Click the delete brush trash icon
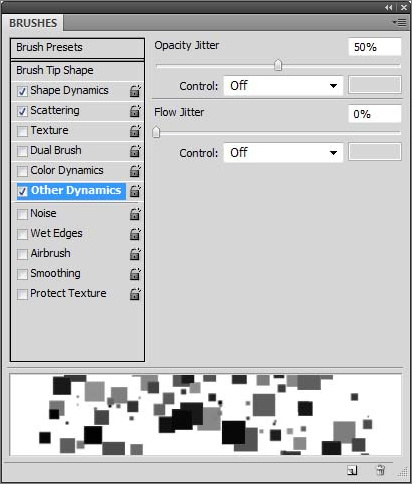Image resolution: width=412 pixels, height=484 pixels. click(x=380, y=470)
